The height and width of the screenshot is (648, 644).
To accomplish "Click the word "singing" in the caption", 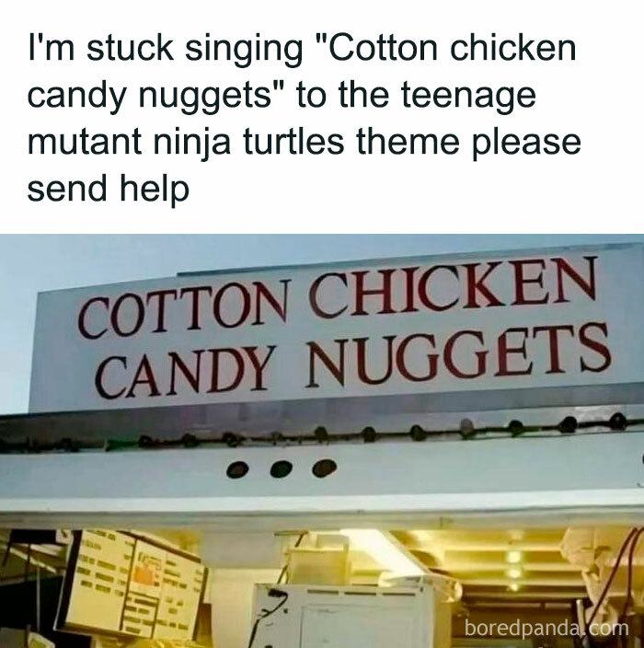I will click(x=243, y=49).
